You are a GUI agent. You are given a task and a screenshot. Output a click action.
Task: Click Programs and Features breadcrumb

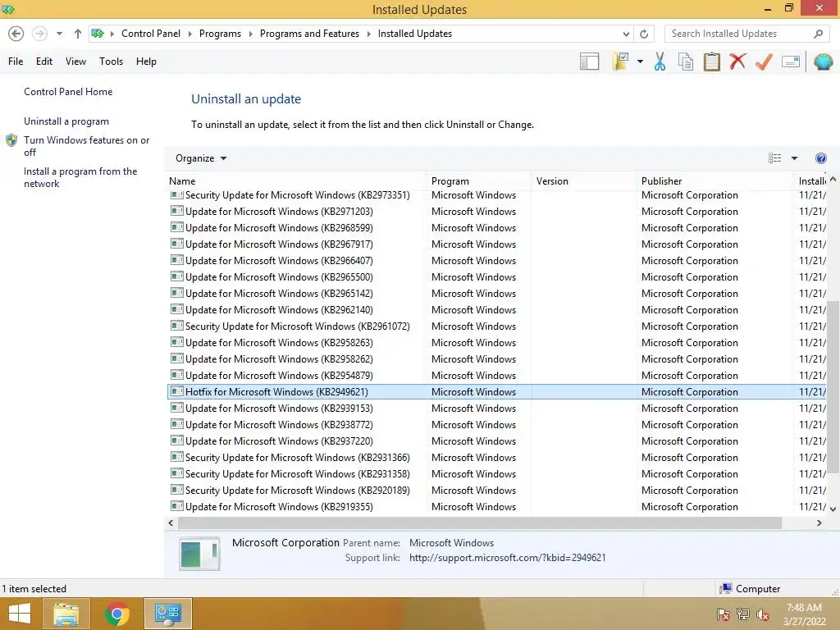(x=309, y=34)
